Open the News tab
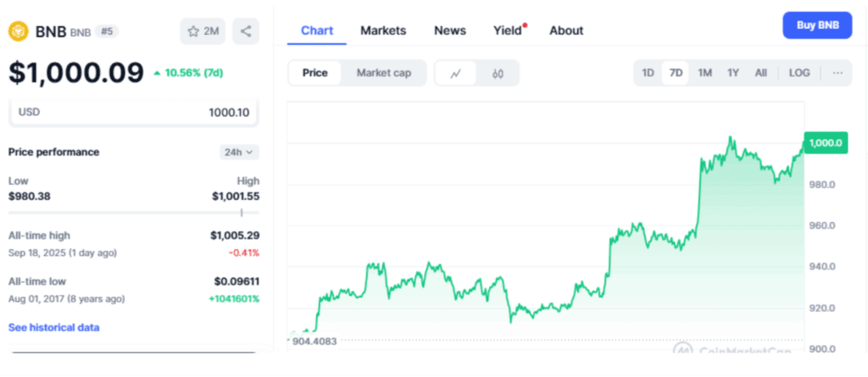The image size is (868, 377). [x=450, y=30]
